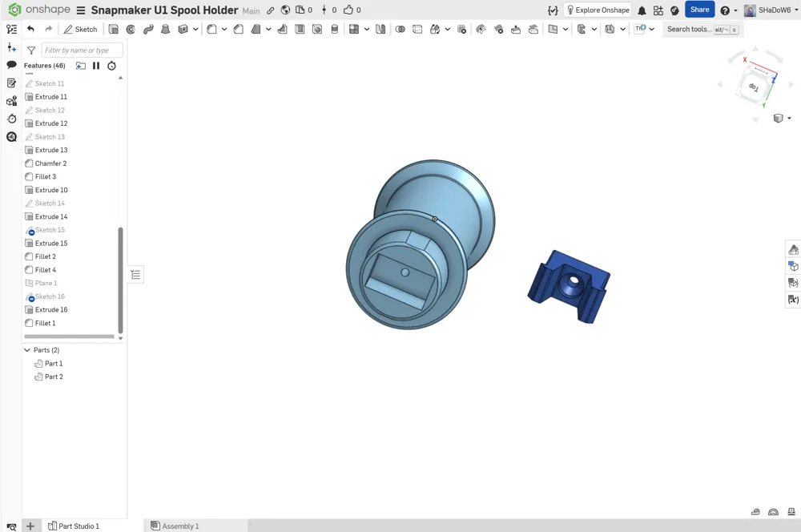
Task: Start a new Sketch
Action: tap(80, 29)
